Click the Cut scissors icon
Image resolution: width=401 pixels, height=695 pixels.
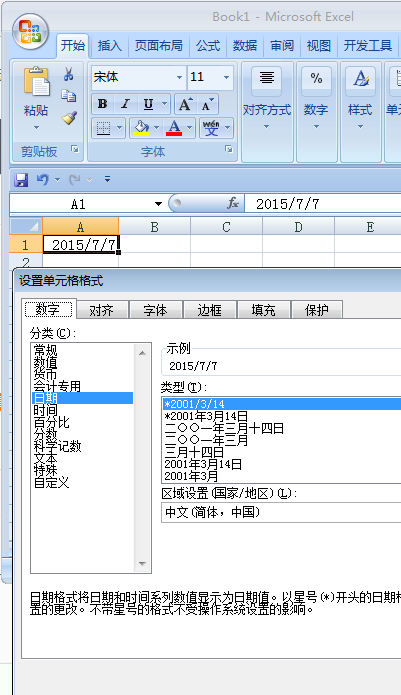(69, 74)
